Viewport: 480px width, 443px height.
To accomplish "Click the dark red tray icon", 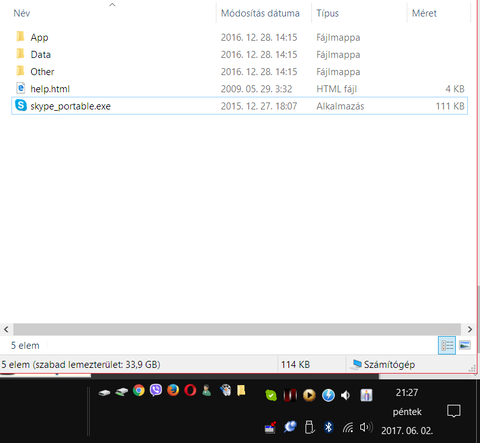I will [290, 395].
